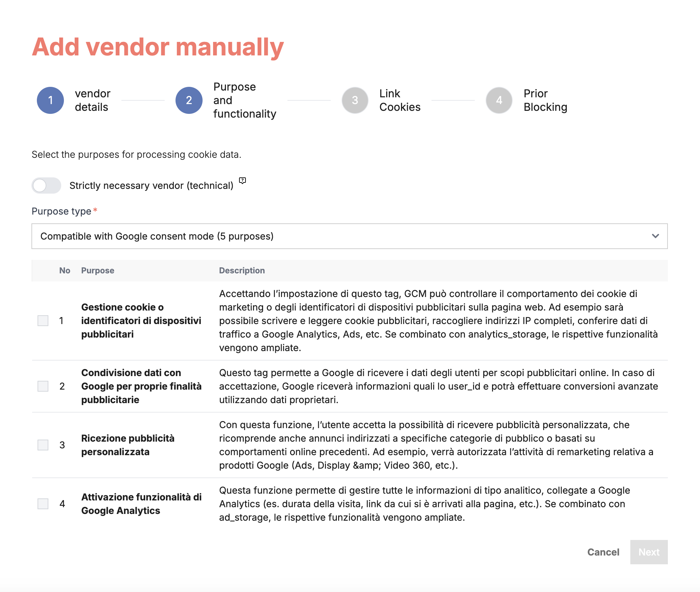Click the Cancel button
The width and height of the screenshot is (700, 592).
click(x=603, y=552)
